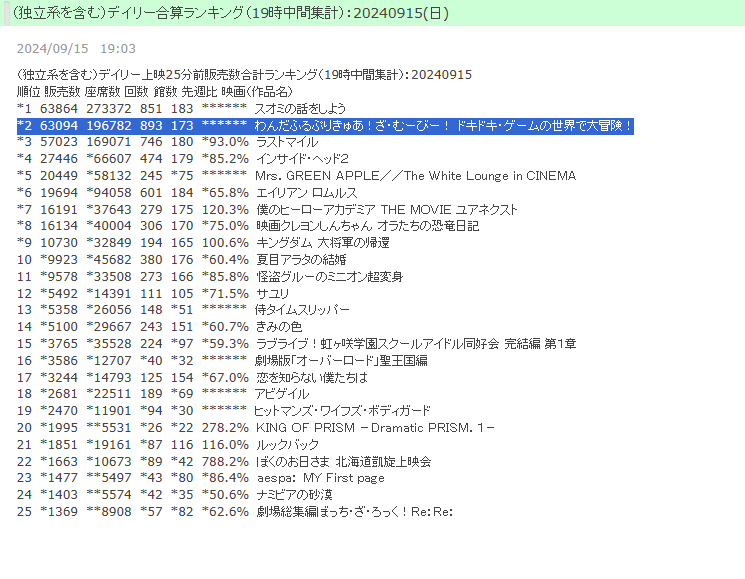The height and width of the screenshot is (579, 745).
Task: Click row 12 サユリ
Action: coord(153,294)
